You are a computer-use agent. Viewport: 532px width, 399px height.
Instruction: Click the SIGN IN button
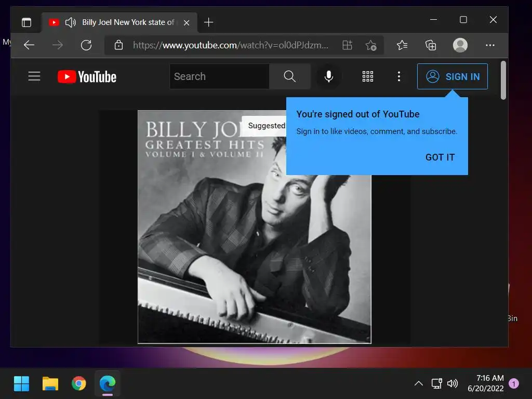pyautogui.click(x=453, y=76)
